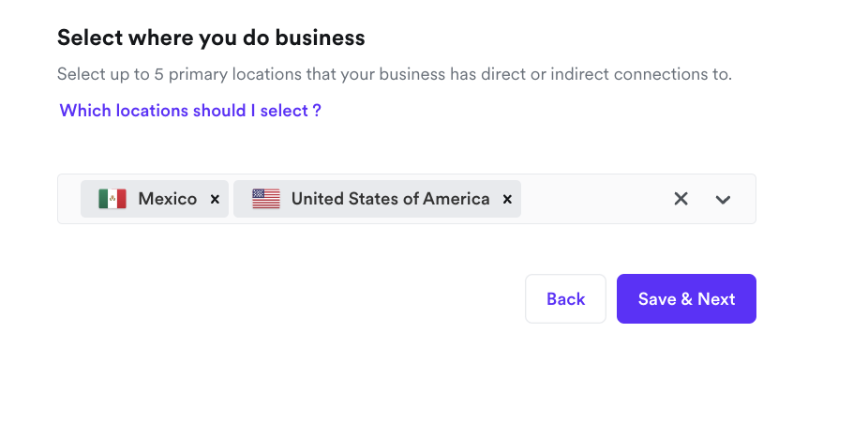The image size is (868, 424).
Task: Select the Mexico chip label text
Action: point(167,199)
